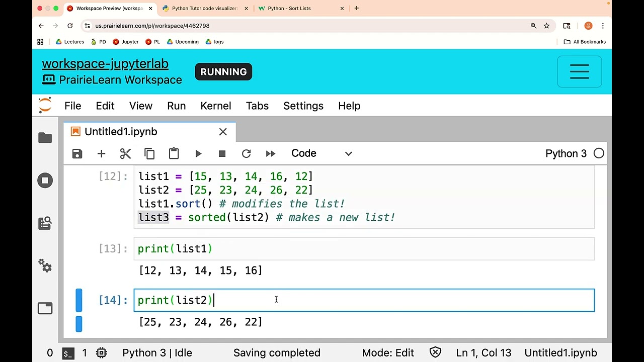Click the workspace-jupyterlab link
This screenshot has width=644, height=362.
point(105,64)
